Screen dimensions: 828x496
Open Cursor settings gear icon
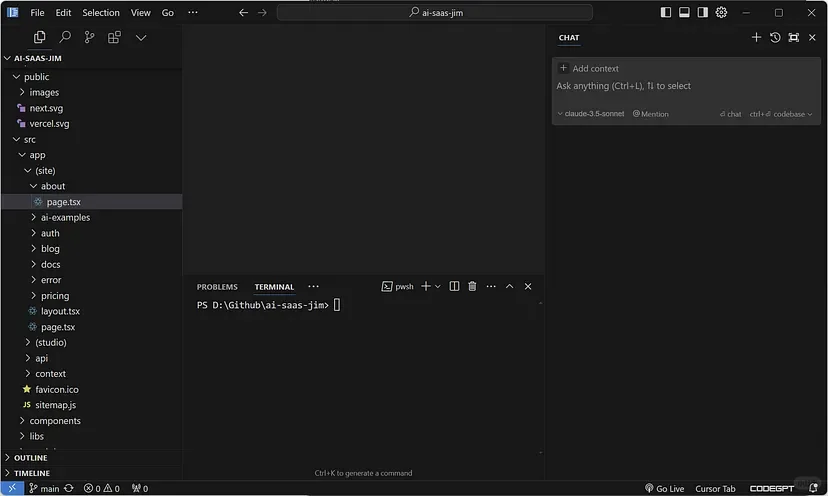[721, 12]
